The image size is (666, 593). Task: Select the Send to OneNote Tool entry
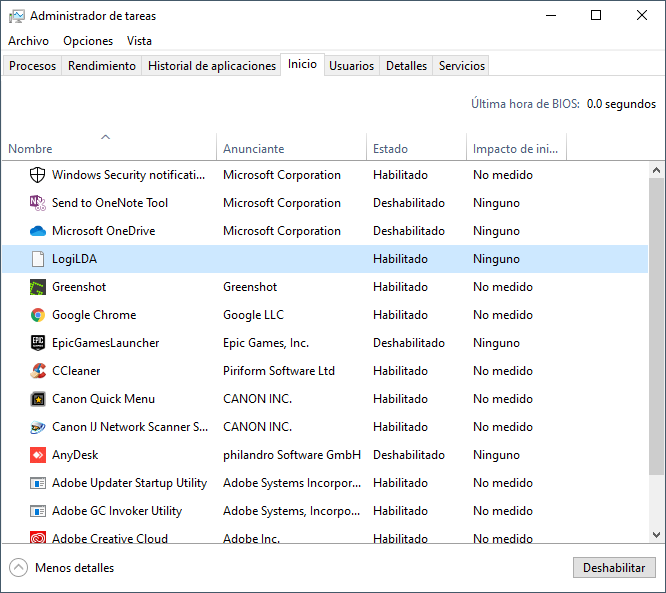(x=110, y=203)
